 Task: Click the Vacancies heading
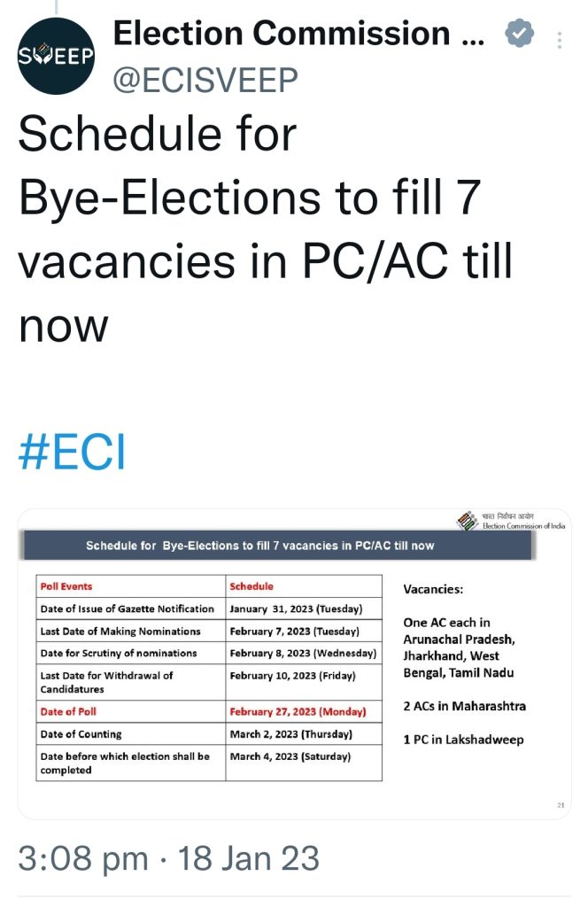(433, 589)
